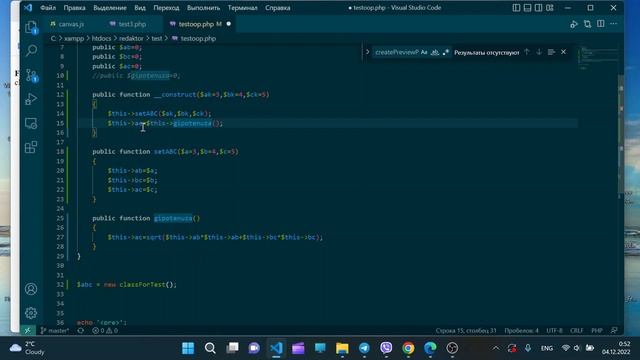Switch the ENG input language

547,348
